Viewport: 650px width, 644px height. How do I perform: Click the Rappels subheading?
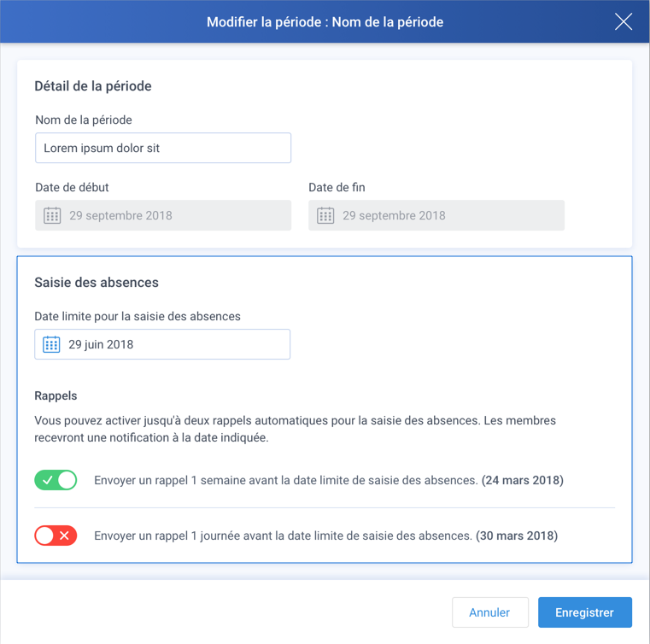[56, 395]
